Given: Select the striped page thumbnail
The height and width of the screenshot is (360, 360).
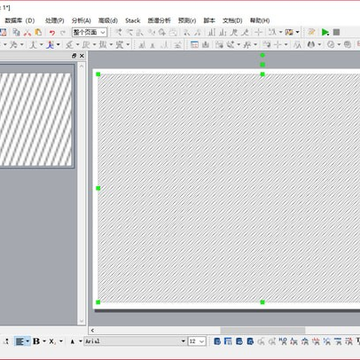Looking at the screenshot, I should pyautogui.click(x=36, y=119).
